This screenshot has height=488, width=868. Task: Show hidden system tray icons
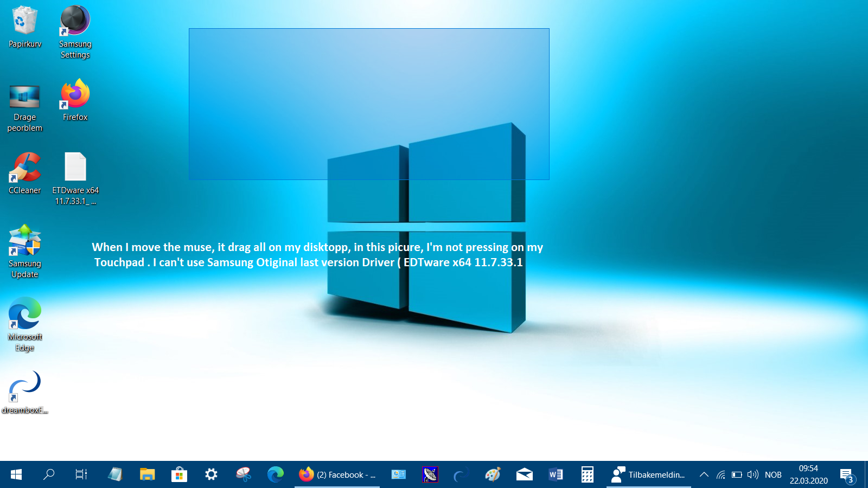pyautogui.click(x=704, y=474)
